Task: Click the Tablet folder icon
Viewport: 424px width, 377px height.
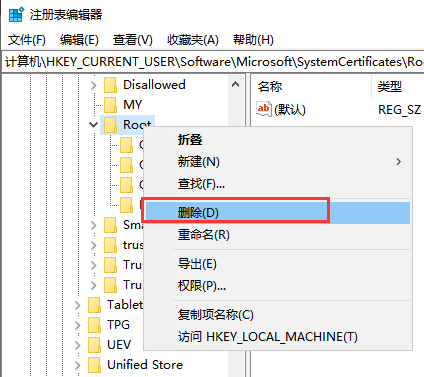Action: pyautogui.click(x=94, y=305)
